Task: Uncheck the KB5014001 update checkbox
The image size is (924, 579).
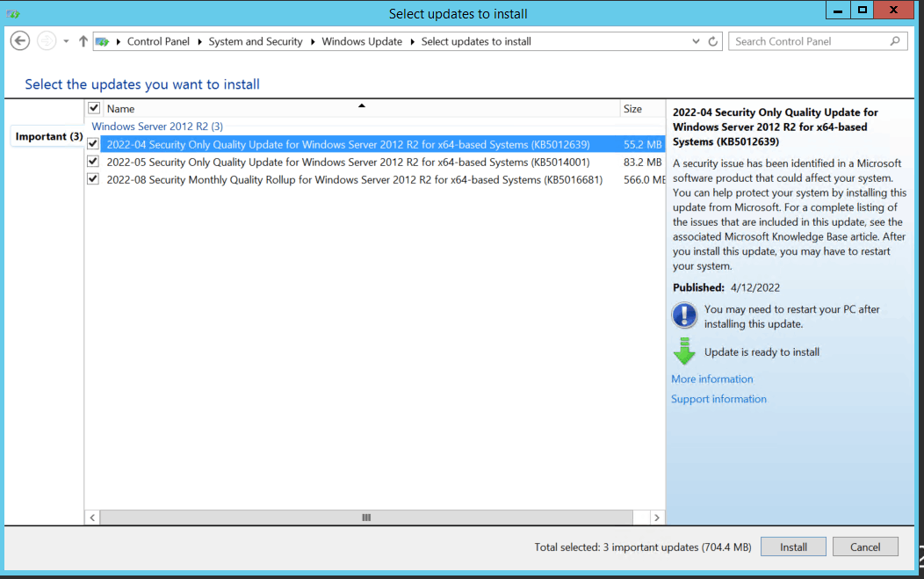Action: tap(93, 162)
